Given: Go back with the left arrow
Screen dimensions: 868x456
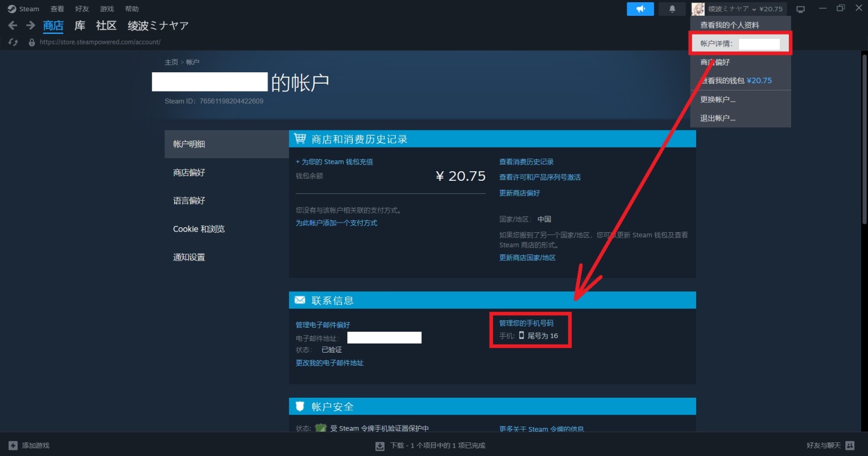Looking at the screenshot, I should coord(12,25).
